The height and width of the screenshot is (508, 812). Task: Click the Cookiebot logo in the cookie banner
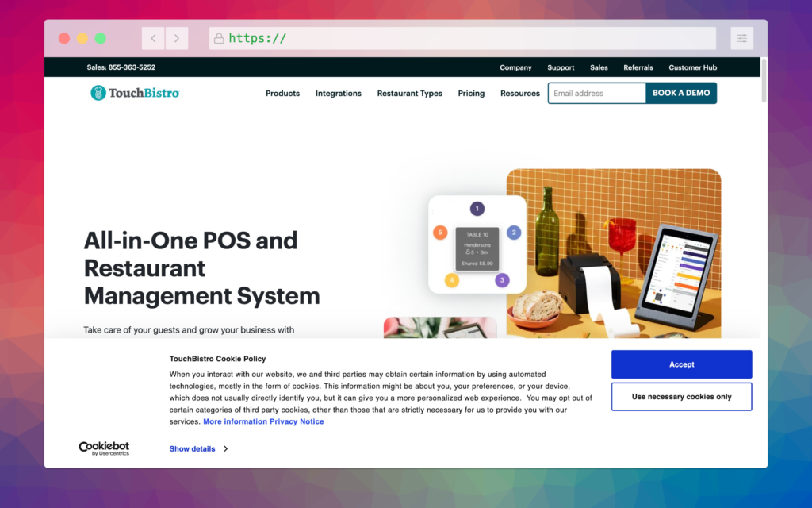(104, 449)
